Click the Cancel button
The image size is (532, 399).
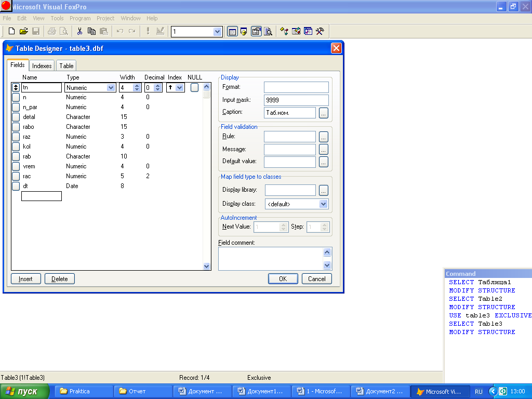point(316,279)
